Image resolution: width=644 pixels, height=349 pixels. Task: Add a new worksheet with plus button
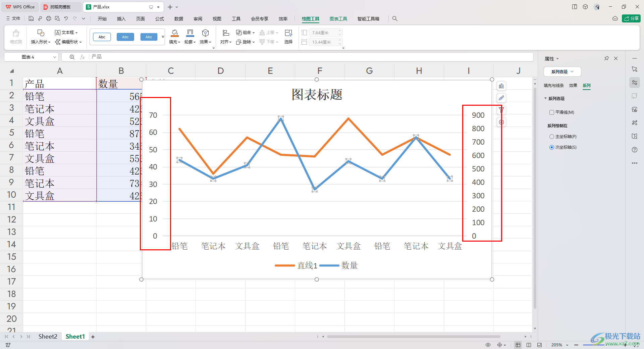click(93, 337)
